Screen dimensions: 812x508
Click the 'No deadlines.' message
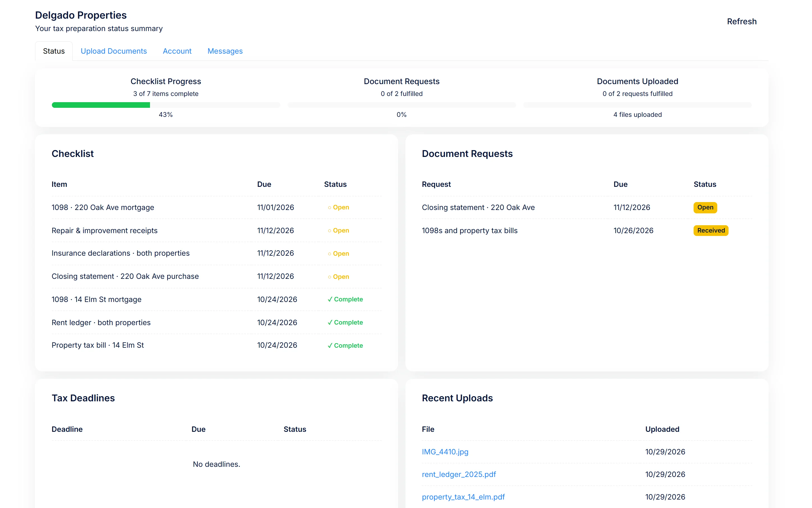coord(217,464)
